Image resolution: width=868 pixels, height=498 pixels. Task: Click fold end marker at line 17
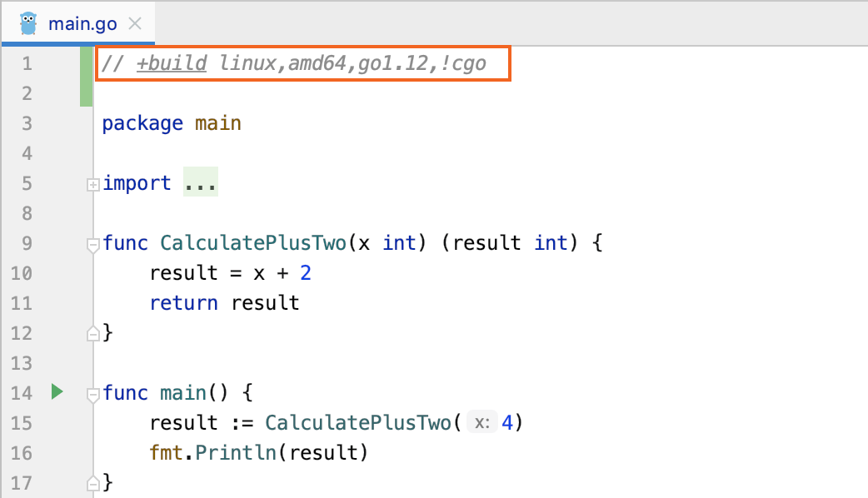(x=93, y=483)
